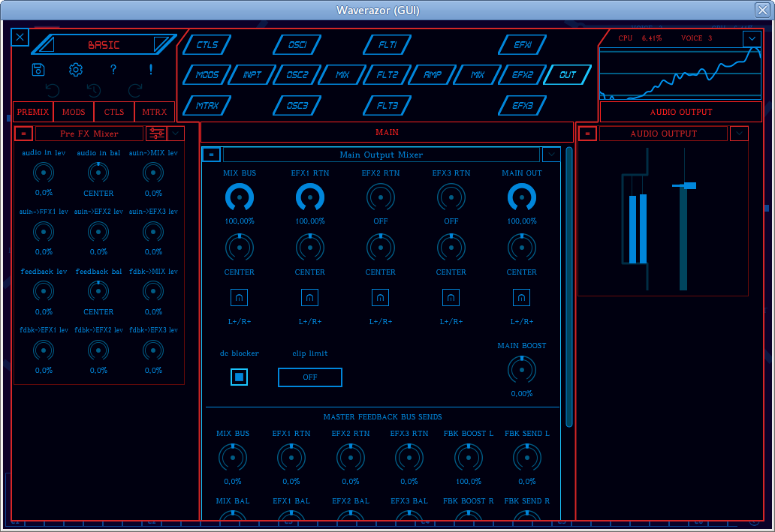Open the EFX3 effects module
Viewport: 775px width, 532px height.
pos(523,106)
